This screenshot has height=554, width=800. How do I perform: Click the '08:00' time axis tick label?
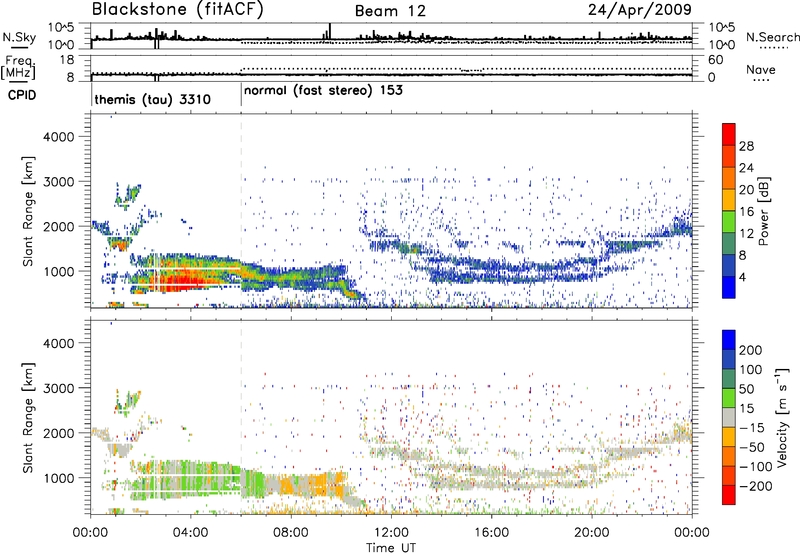[x=290, y=533]
